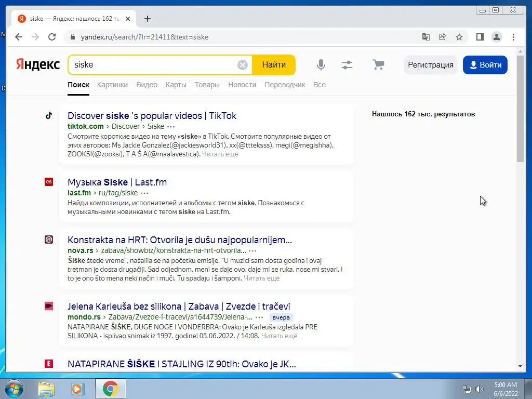
Task: Click the Last.fm favicon
Action: (x=49, y=182)
